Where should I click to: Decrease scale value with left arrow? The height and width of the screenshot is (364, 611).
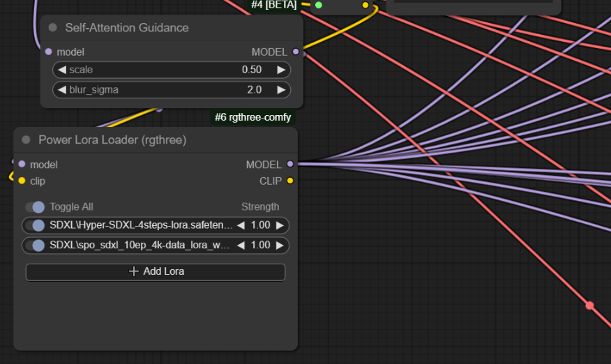point(62,70)
